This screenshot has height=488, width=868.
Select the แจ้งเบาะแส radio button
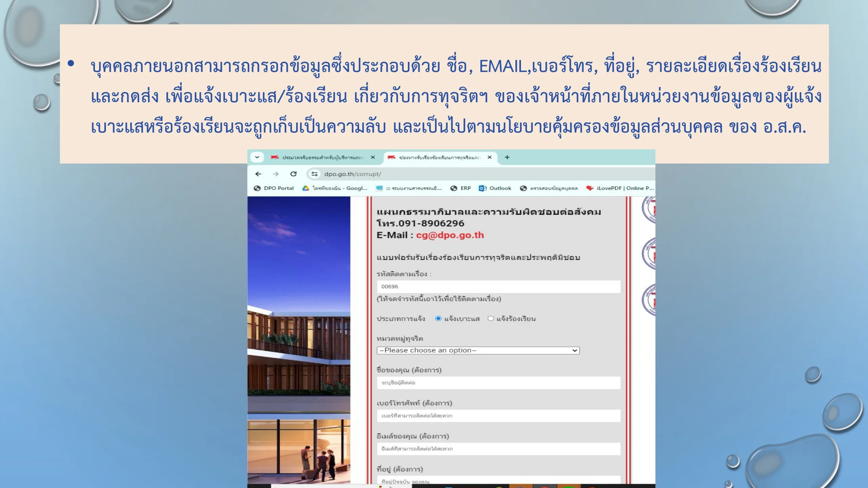[438, 319]
